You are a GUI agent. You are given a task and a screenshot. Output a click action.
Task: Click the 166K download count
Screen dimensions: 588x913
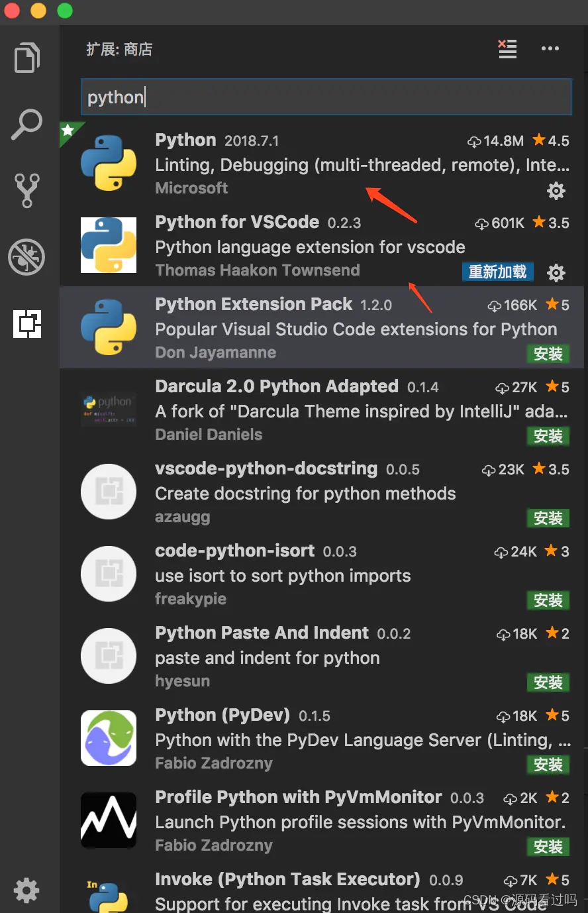coord(513,305)
